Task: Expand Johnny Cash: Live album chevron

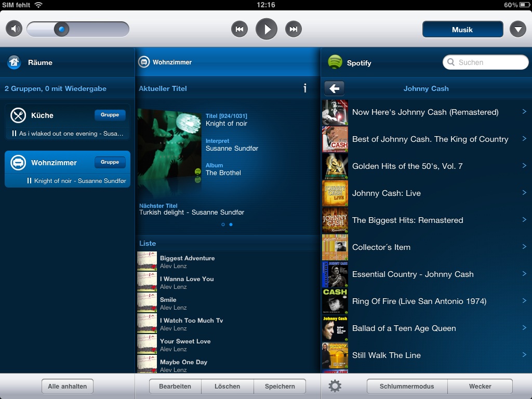Action: (524, 193)
